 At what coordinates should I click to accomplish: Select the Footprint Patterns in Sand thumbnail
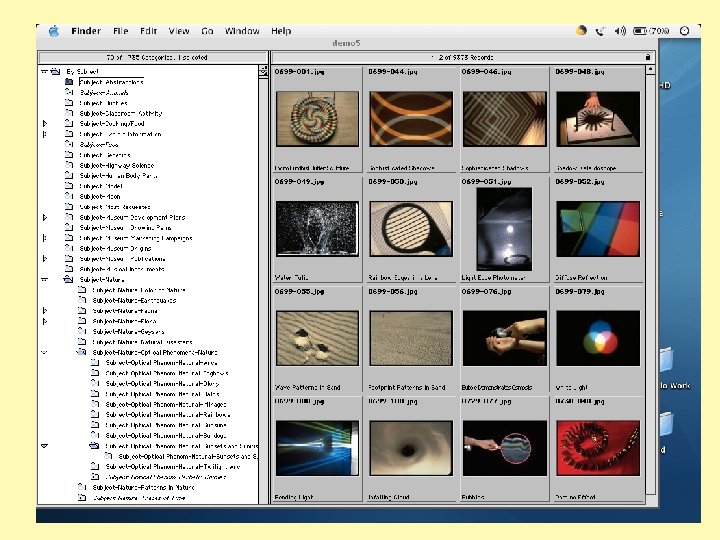tap(410, 338)
